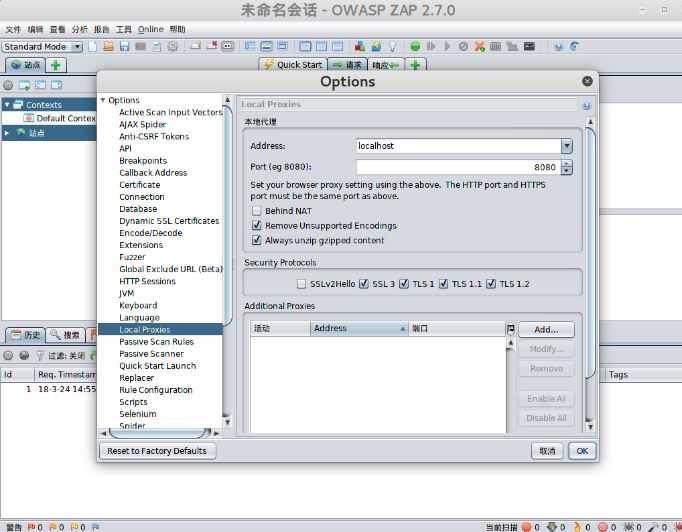Screen dimensions: 682x532
Task: Click the red flag alert count in the status bar
Action: tap(35, 527)
